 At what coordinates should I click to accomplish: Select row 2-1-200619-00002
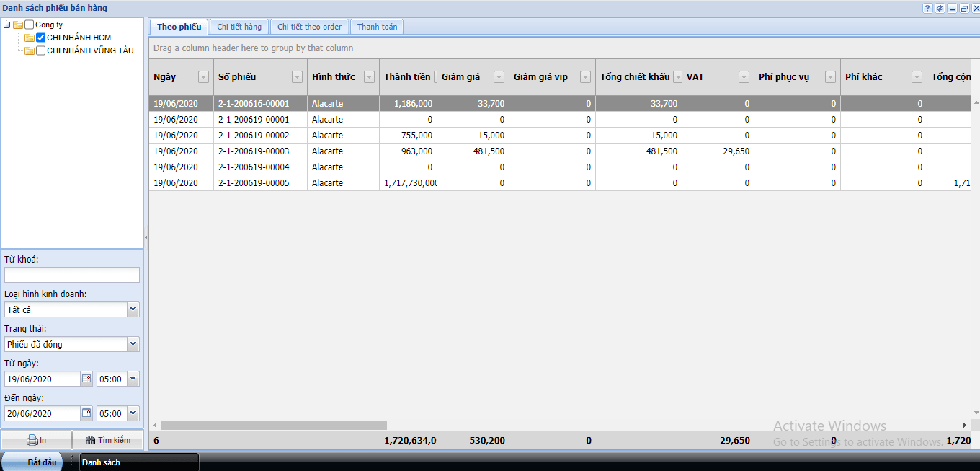(x=559, y=136)
